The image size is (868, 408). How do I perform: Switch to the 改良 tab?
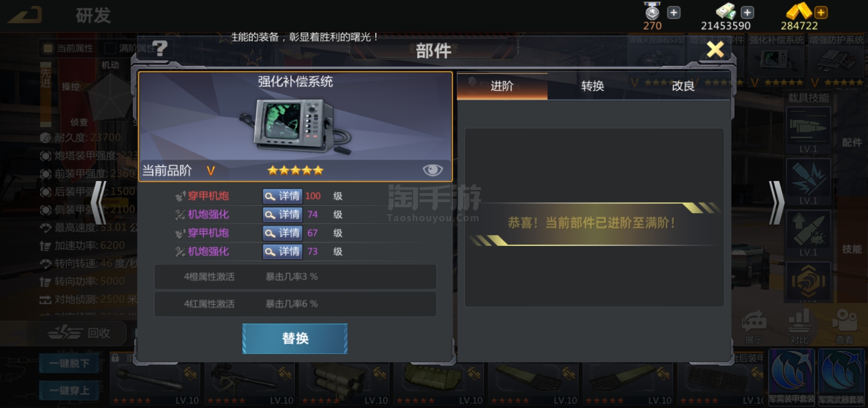[683, 86]
